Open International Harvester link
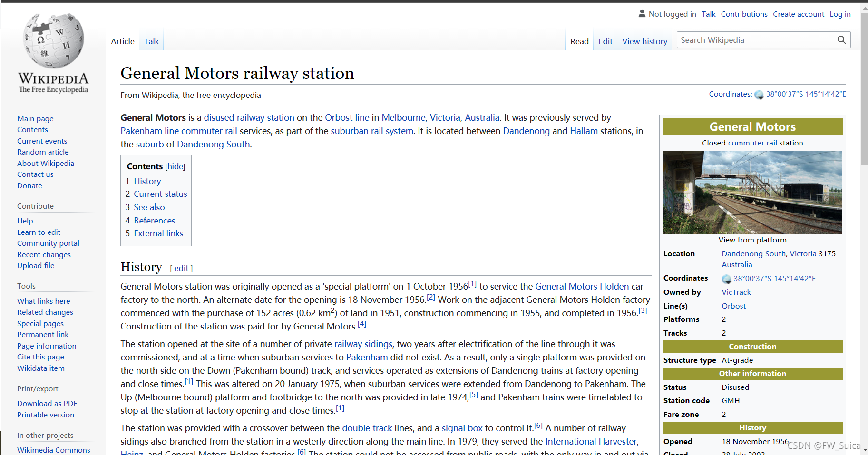 591,441
